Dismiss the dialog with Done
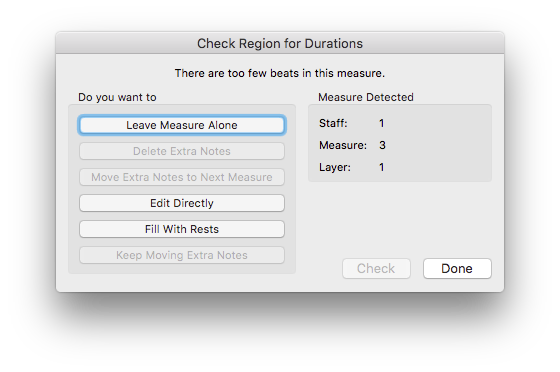 pyautogui.click(x=457, y=268)
